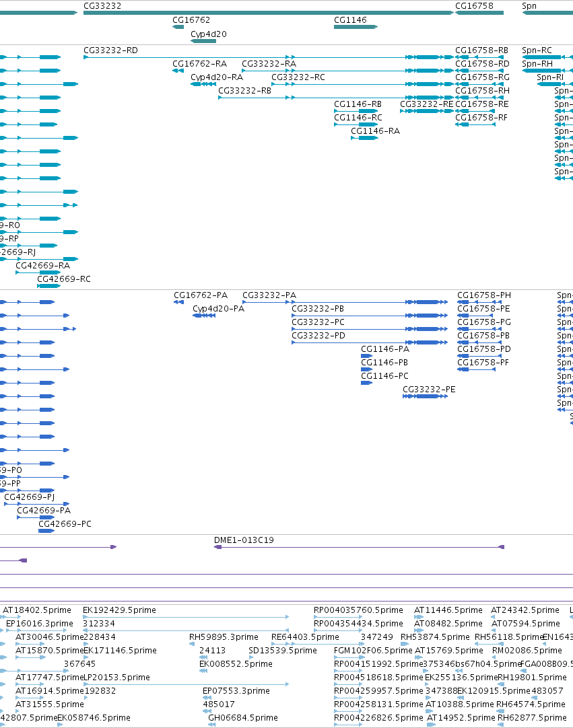
Task: Select EST SD13539.5prime
Action: (x=283, y=651)
